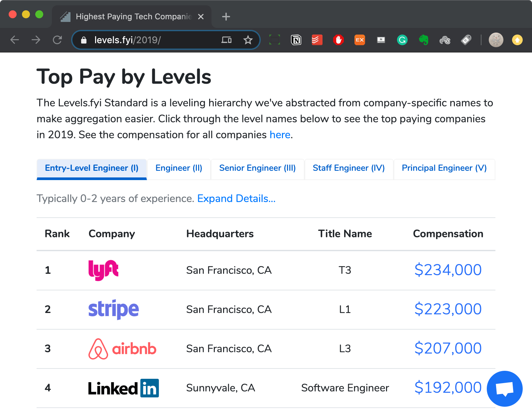Image resolution: width=532 pixels, height=416 pixels.
Task: Open the Staff Engineer (IV) tab
Action: click(x=349, y=169)
